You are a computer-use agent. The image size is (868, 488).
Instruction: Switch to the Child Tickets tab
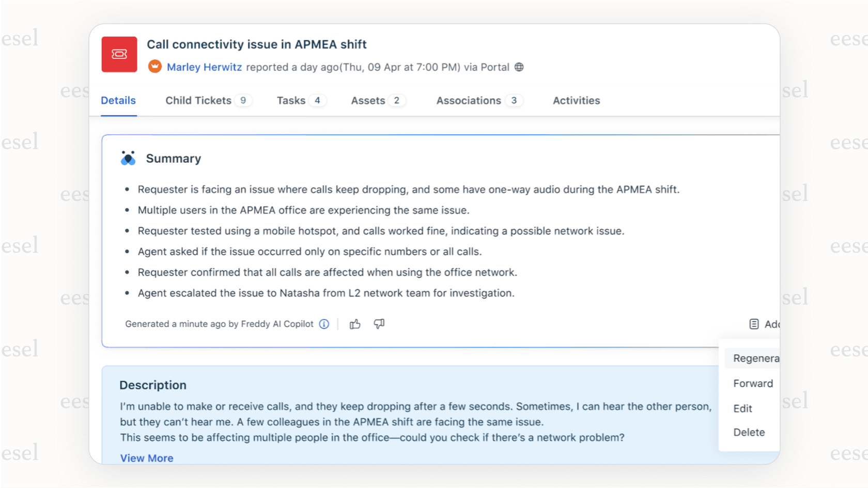tap(198, 100)
